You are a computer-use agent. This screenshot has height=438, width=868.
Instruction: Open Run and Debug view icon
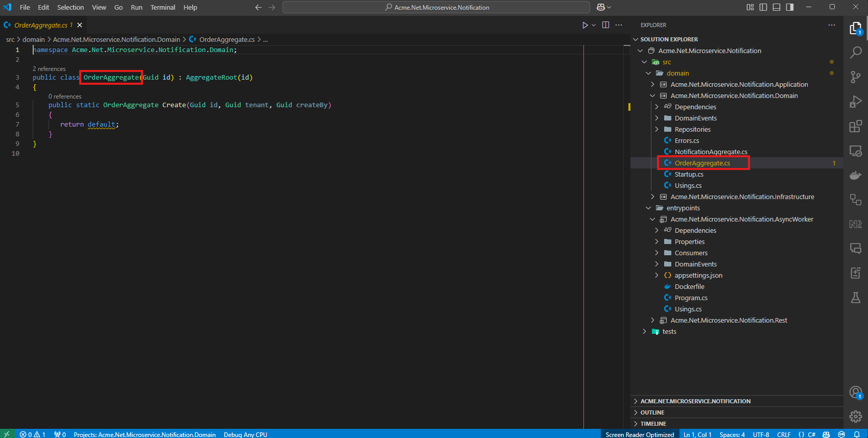(856, 102)
